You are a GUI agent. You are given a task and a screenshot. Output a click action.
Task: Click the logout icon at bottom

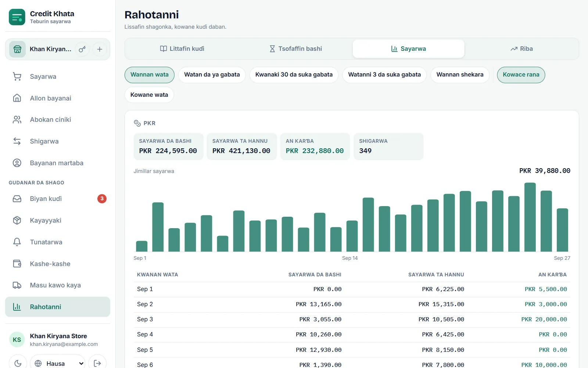click(x=97, y=363)
